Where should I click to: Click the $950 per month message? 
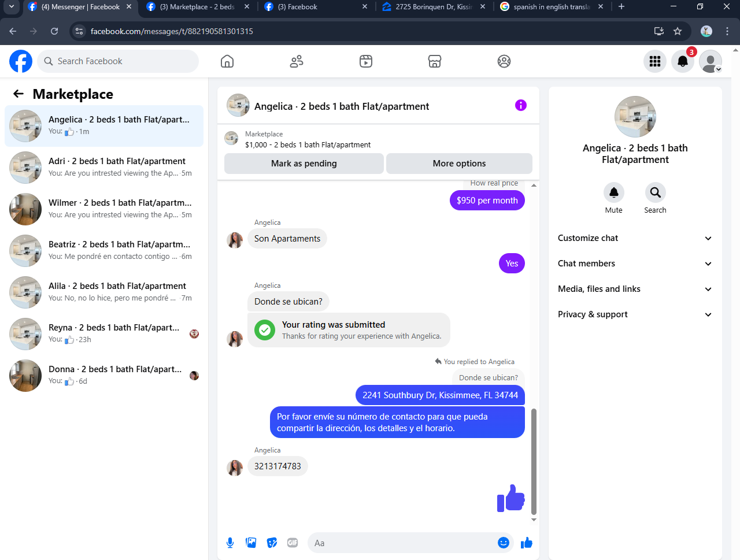[487, 201]
